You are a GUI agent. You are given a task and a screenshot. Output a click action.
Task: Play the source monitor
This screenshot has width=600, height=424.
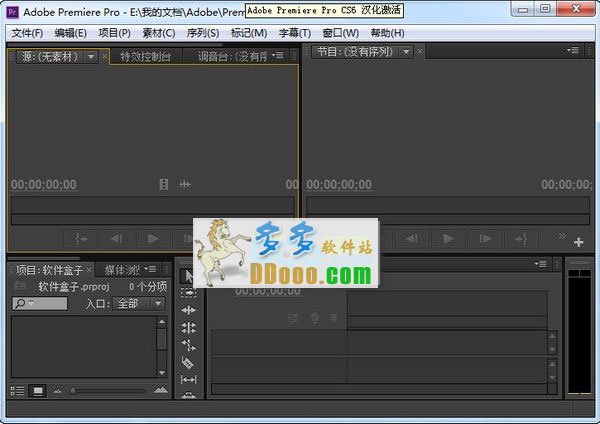click(x=153, y=239)
